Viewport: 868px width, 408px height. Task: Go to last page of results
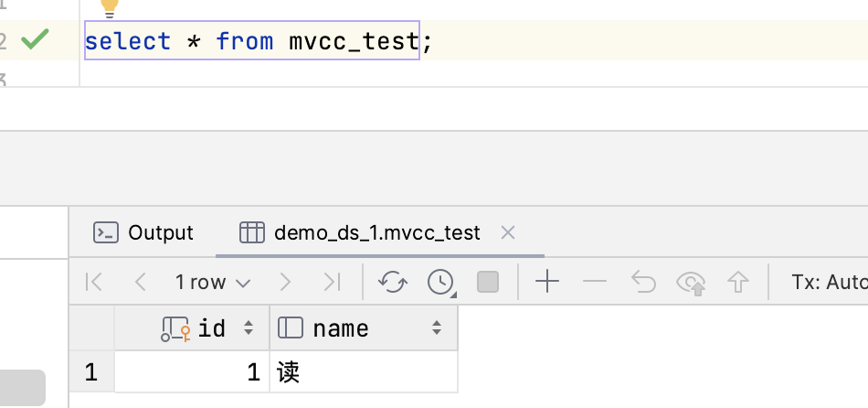pos(333,282)
